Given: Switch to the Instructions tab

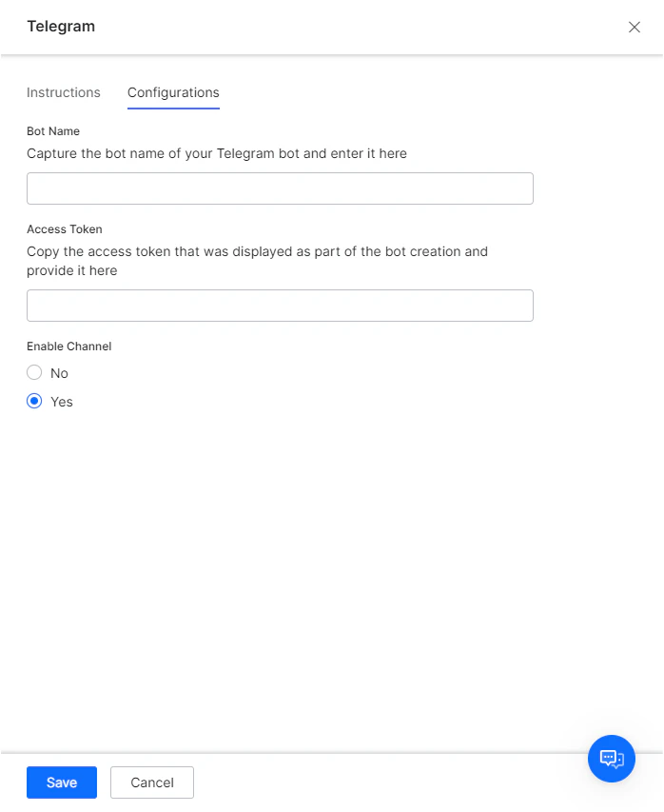Looking at the screenshot, I should 64,92.
